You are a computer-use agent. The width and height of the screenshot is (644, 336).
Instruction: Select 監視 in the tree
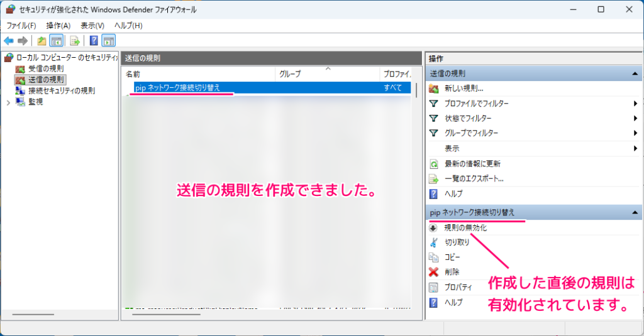point(36,102)
